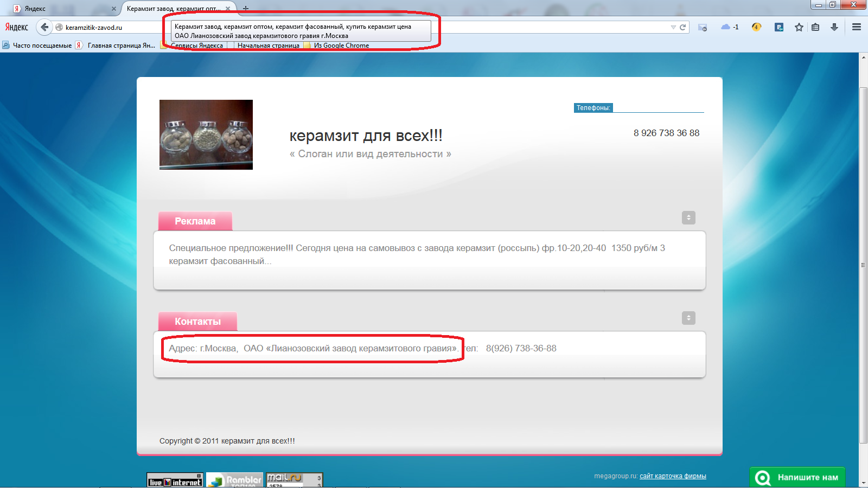Click the Напишите нам chat button
This screenshot has width=868, height=488.
(797, 477)
